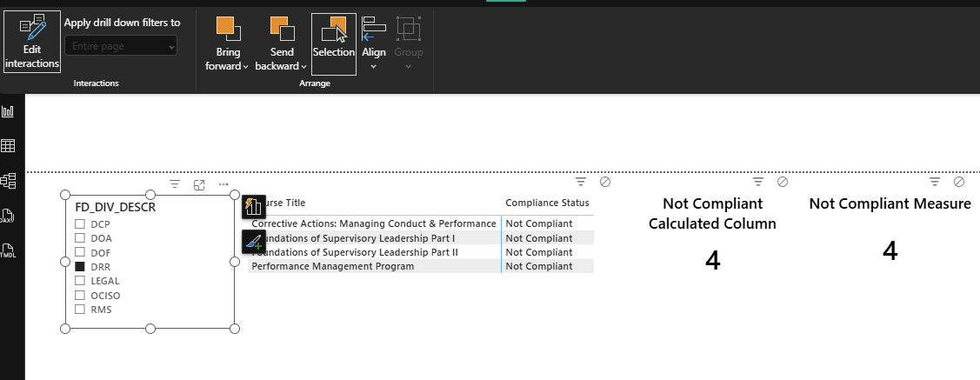980x380 pixels.
Task: Open the Apply drill down filters dropdown
Action: pos(121,45)
